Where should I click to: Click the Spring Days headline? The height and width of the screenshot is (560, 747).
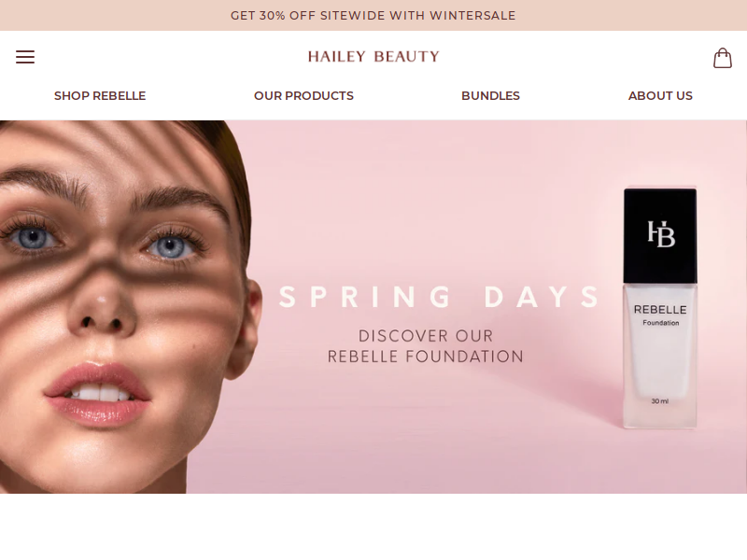pos(439,297)
